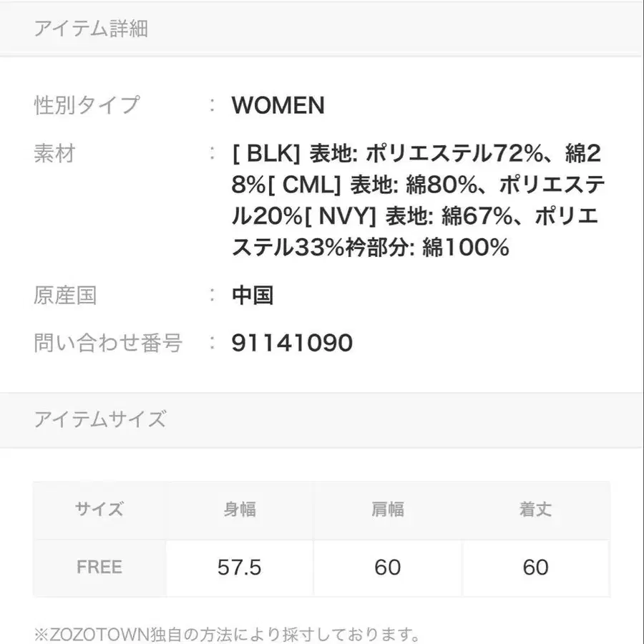Select the 素材 label

54,152
